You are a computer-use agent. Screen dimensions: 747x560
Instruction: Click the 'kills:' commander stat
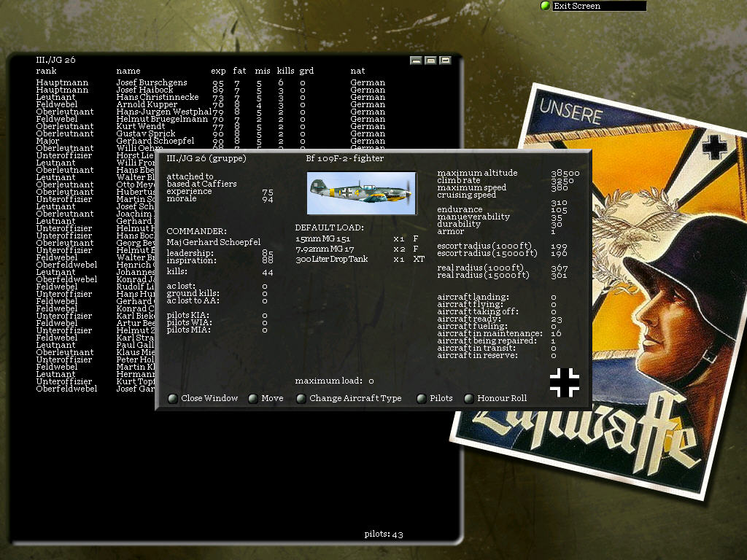(x=177, y=271)
